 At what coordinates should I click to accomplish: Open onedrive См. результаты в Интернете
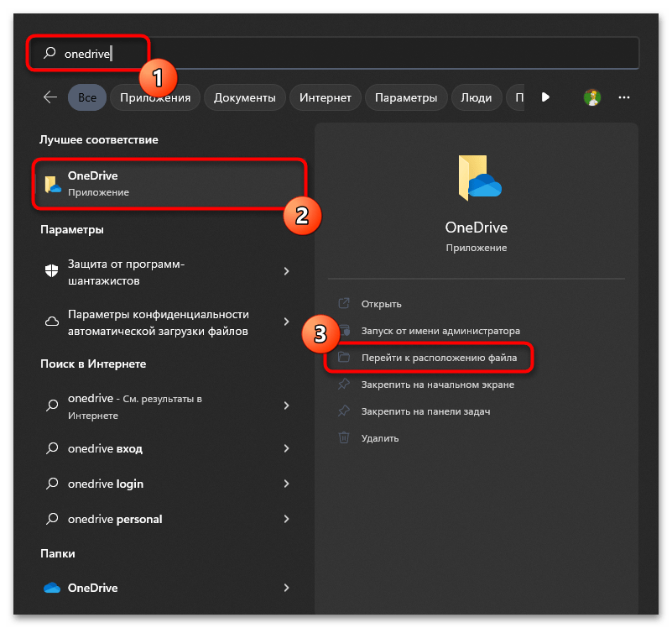coord(166,406)
